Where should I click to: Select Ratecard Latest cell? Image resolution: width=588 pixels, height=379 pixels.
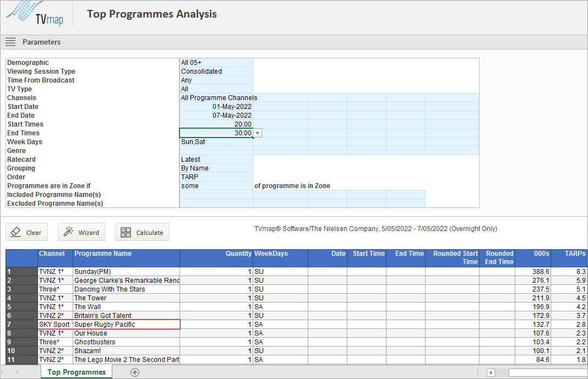click(x=216, y=160)
